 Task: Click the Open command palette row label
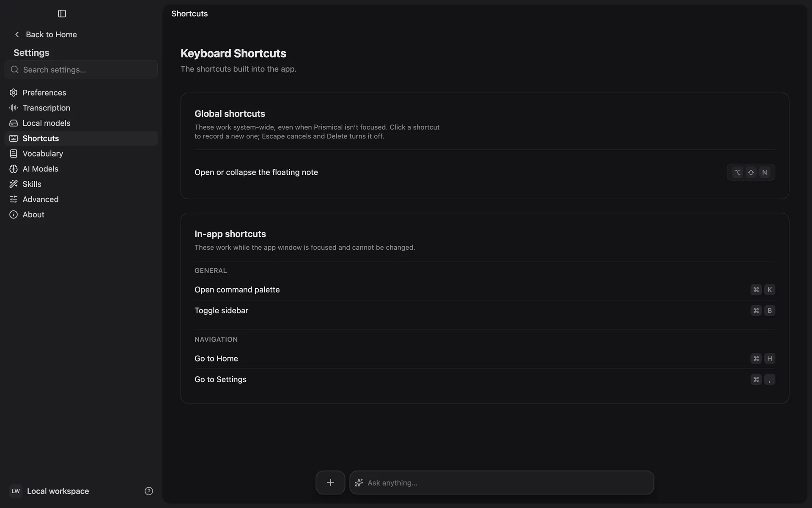pyautogui.click(x=237, y=290)
